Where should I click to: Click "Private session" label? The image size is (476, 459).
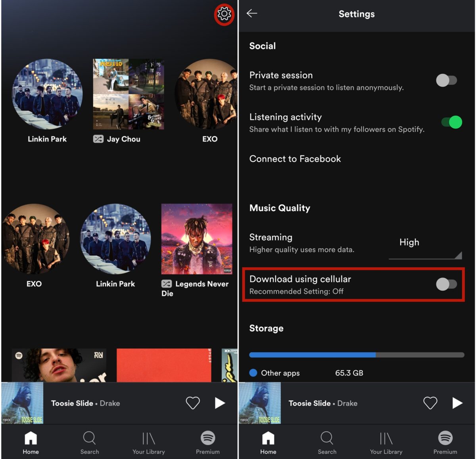[281, 75]
